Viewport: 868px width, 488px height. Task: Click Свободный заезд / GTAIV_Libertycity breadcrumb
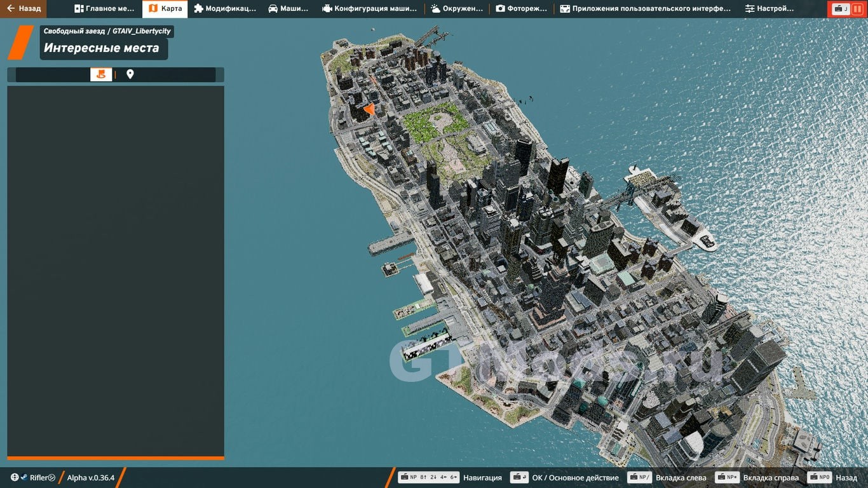(x=107, y=30)
